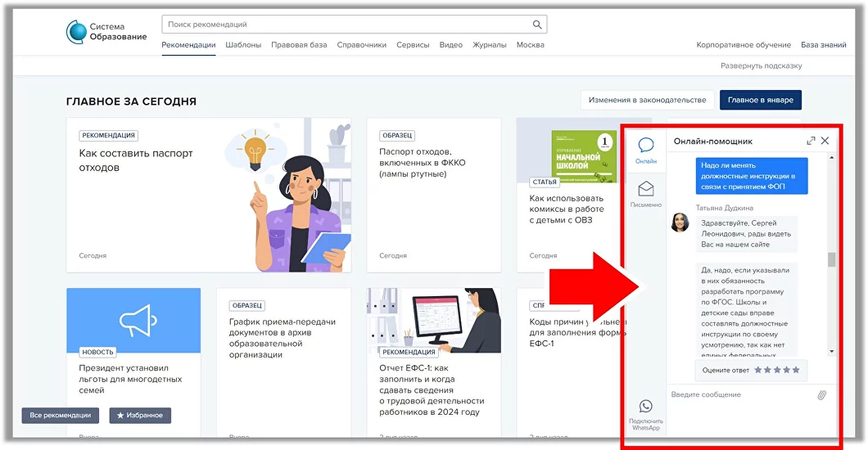Open the Письменно envelope icon
868x450 pixels.
pyautogui.click(x=646, y=189)
